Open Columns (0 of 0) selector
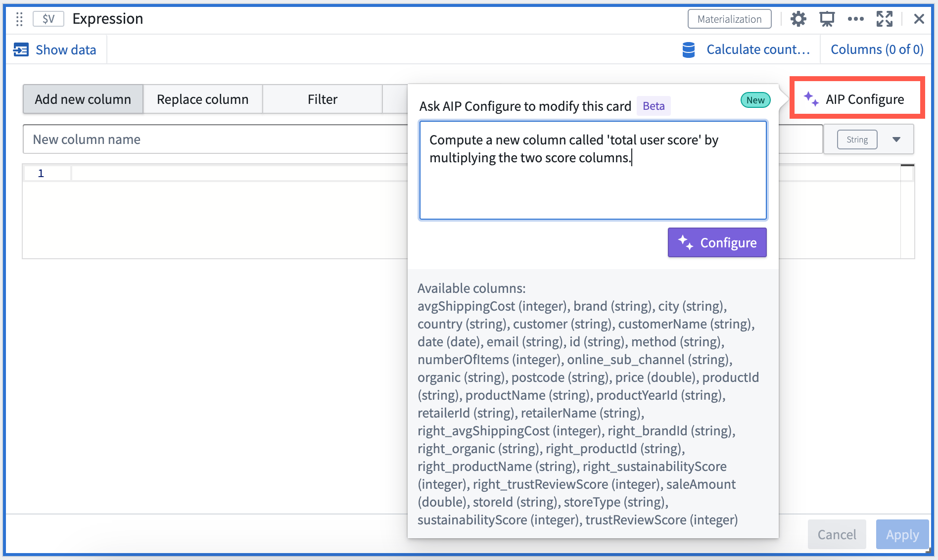 877,49
